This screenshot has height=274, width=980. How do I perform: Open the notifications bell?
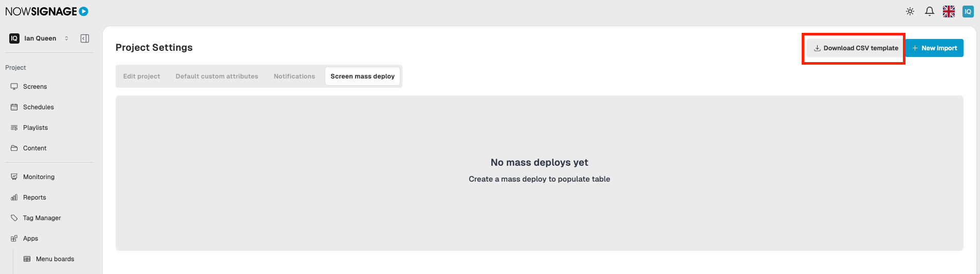[930, 11]
